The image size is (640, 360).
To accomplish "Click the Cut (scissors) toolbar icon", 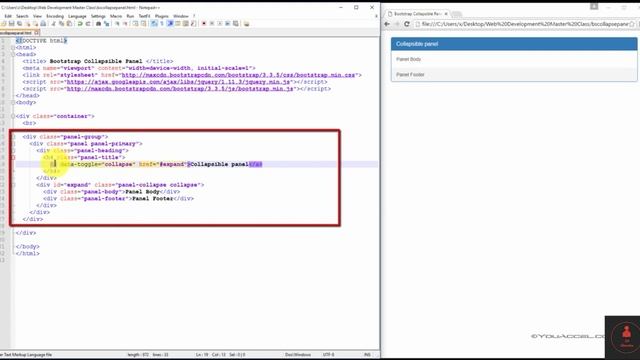I will click(54, 24).
